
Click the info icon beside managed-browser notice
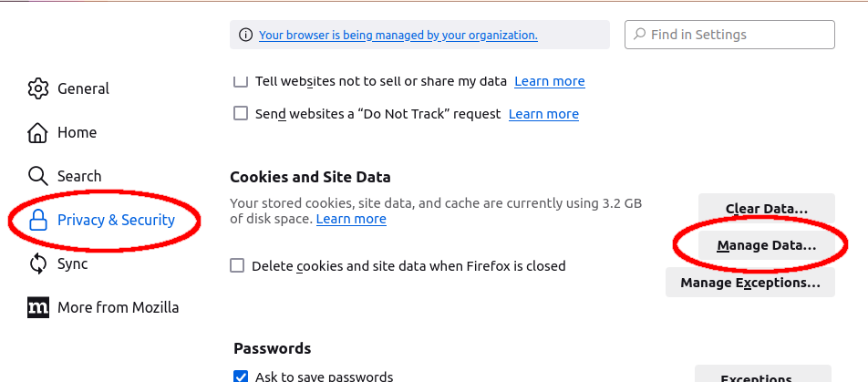[x=245, y=36]
